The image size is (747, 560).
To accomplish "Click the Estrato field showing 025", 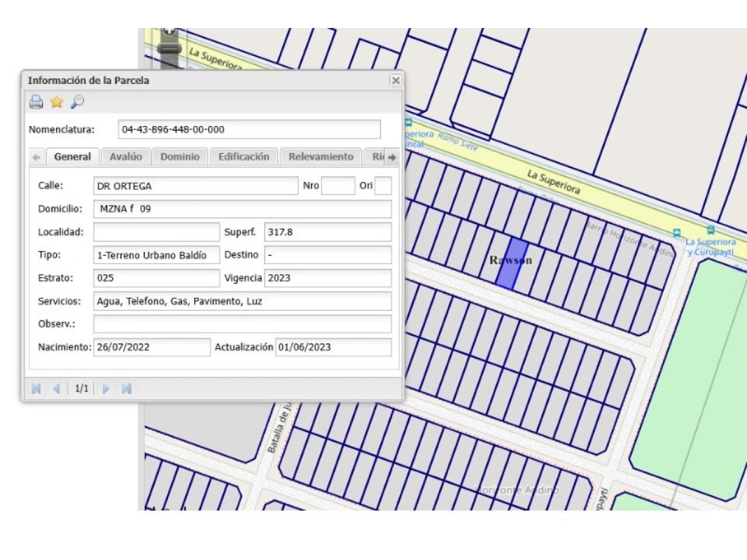I will (156, 278).
